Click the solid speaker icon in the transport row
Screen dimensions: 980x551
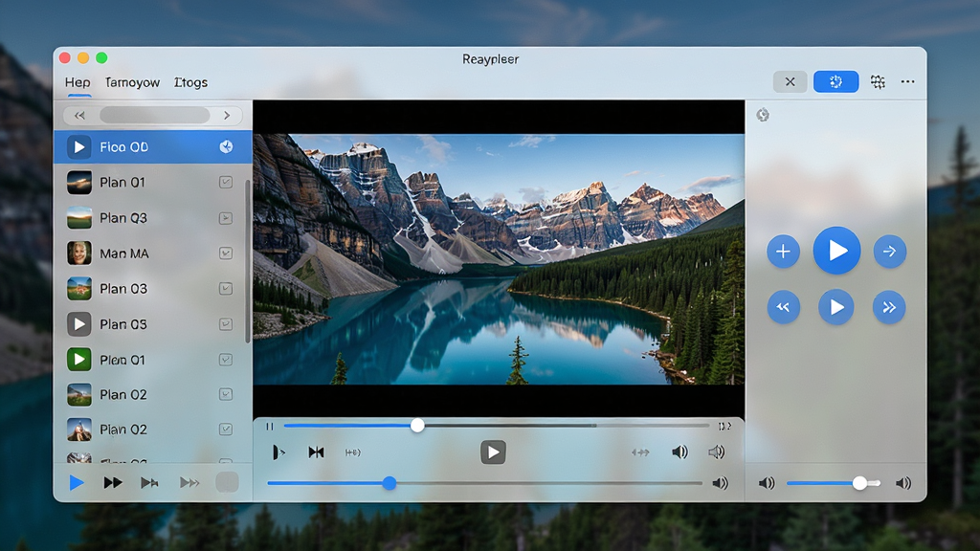(680, 452)
